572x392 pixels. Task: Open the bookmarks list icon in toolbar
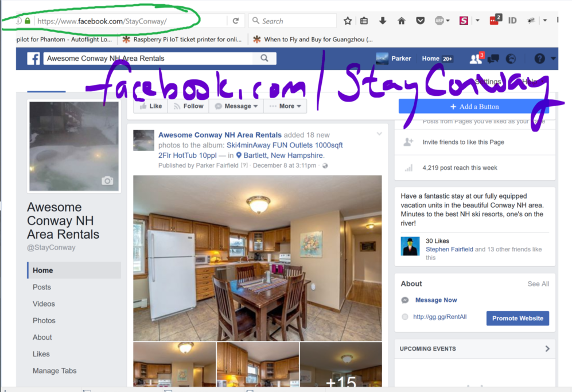[364, 21]
